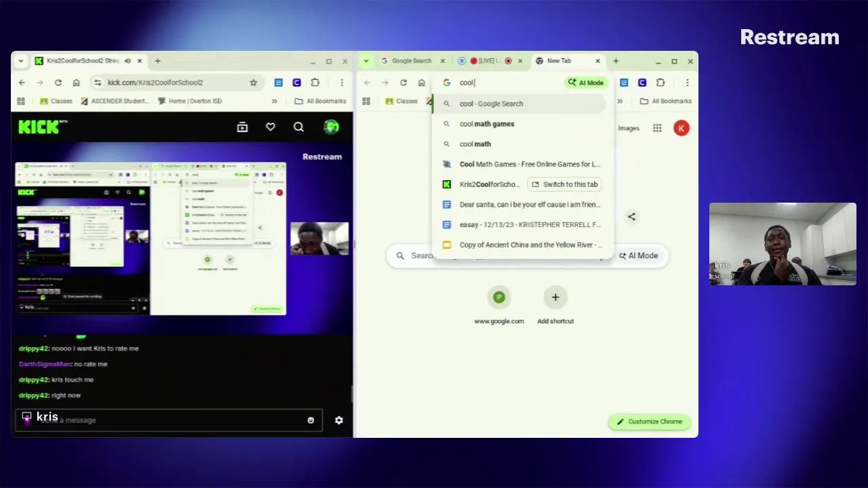Open Google account avatar K
The width and height of the screenshot is (868, 488).
click(681, 128)
